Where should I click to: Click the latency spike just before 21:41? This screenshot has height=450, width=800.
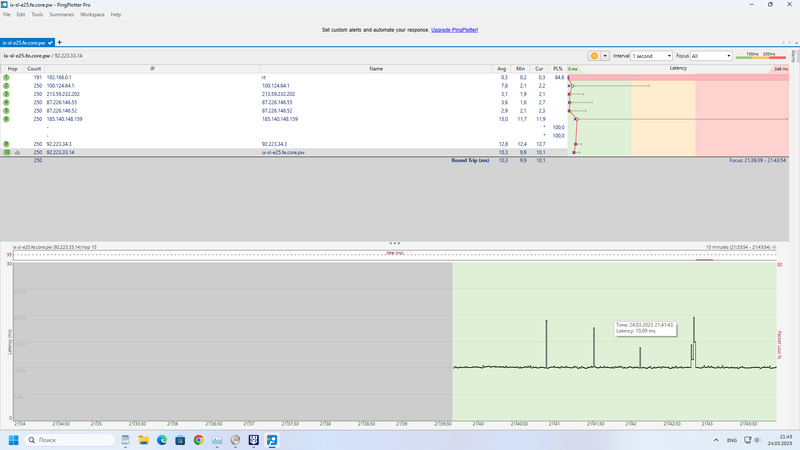(x=546, y=342)
